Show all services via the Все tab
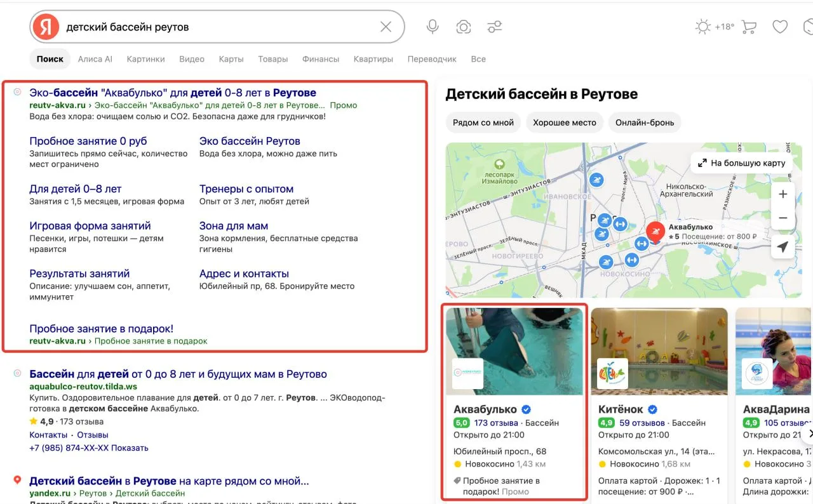This screenshot has height=504, width=813. 478,59
